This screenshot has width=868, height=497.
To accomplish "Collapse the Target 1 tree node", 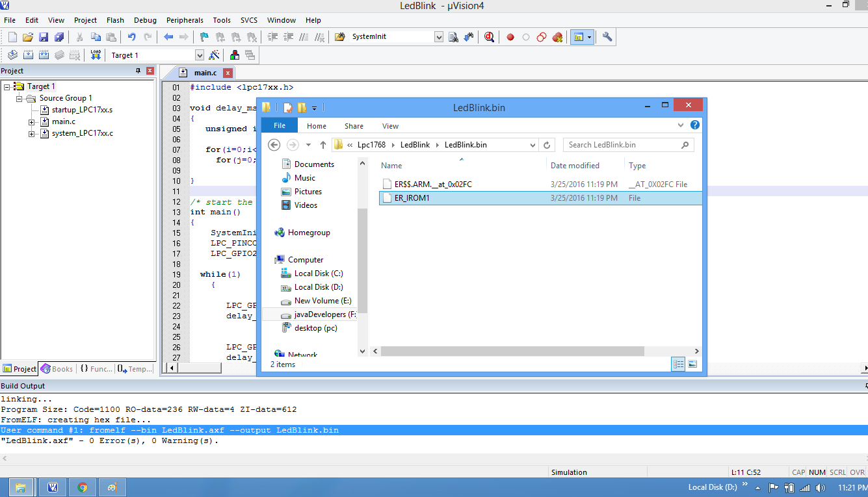I will click(7, 86).
